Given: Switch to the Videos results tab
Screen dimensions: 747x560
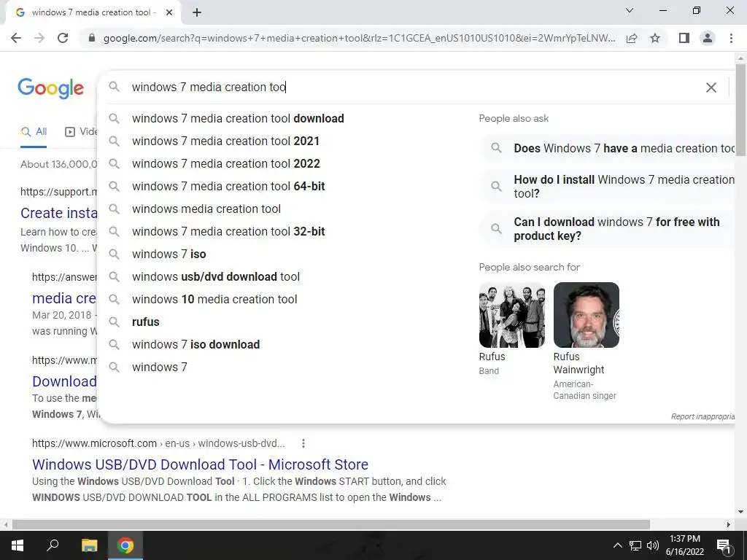Looking at the screenshot, I should tap(81, 132).
